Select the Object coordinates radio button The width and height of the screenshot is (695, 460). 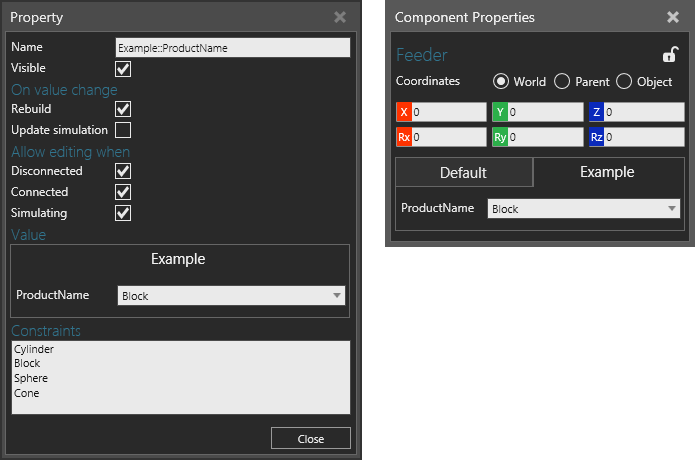point(624,82)
